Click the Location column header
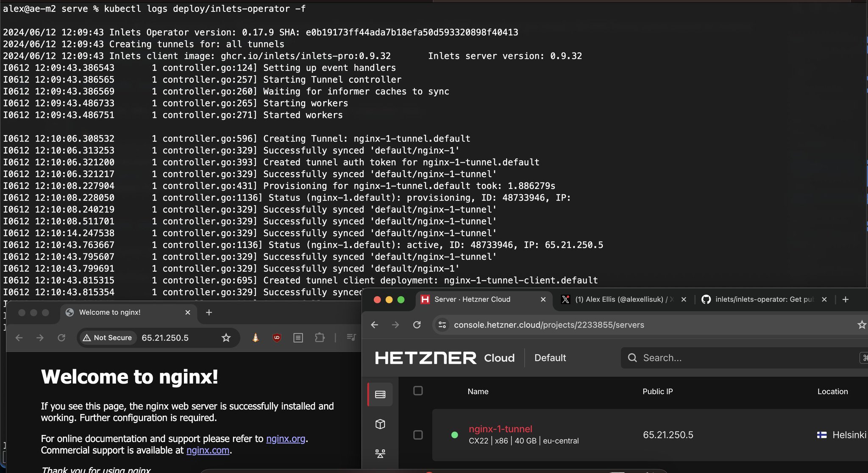The width and height of the screenshot is (868, 473). pyautogui.click(x=832, y=392)
